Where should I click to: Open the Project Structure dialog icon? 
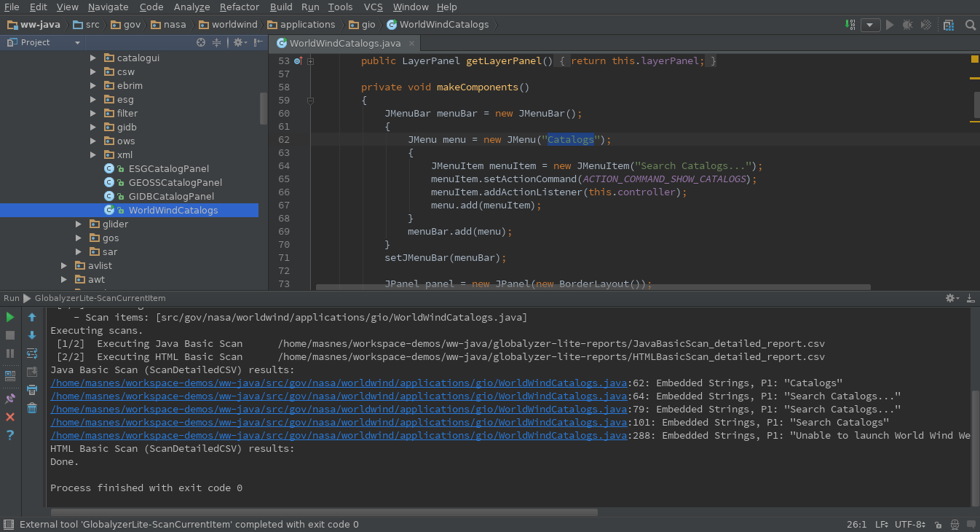tap(948, 25)
